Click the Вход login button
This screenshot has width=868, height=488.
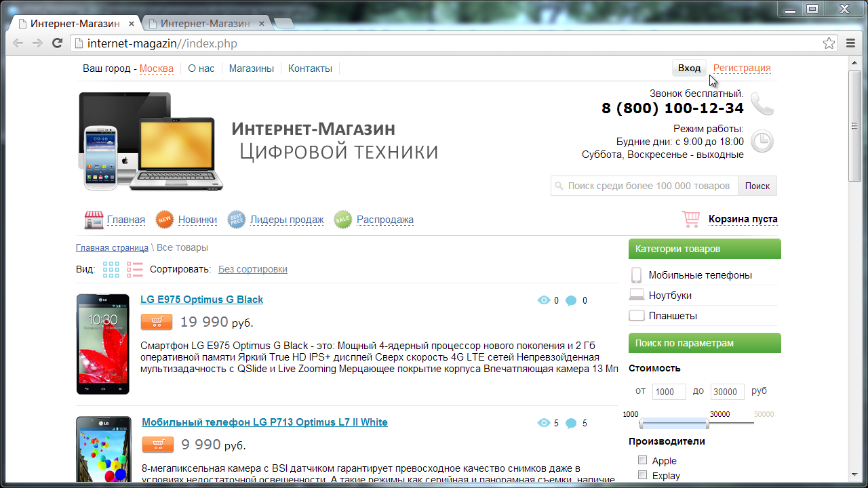click(x=689, y=68)
